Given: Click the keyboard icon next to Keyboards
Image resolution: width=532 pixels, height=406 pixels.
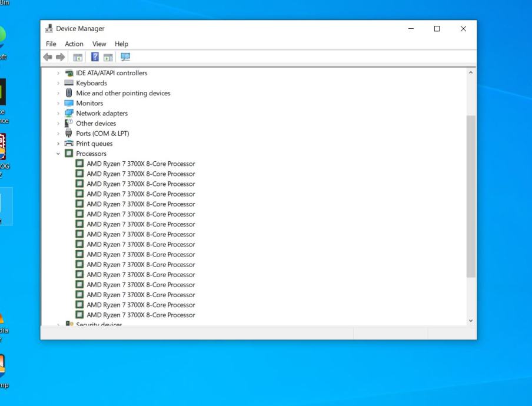Looking at the screenshot, I should tap(69, 83).
